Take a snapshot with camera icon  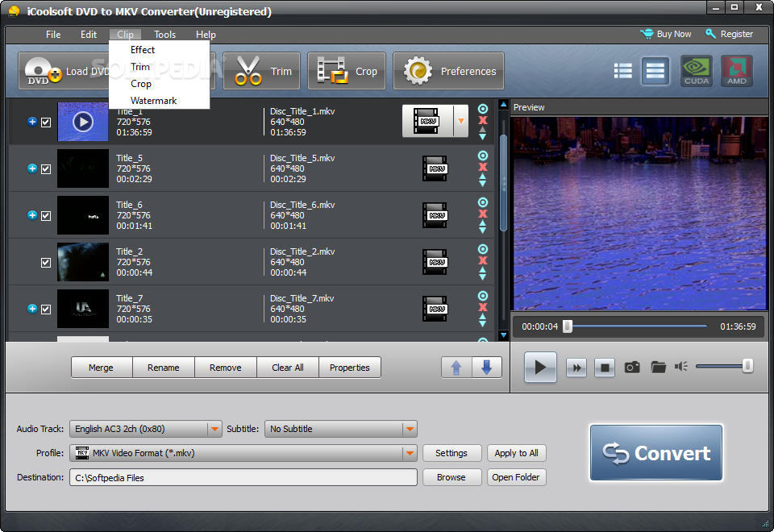(x=632, y=368)
